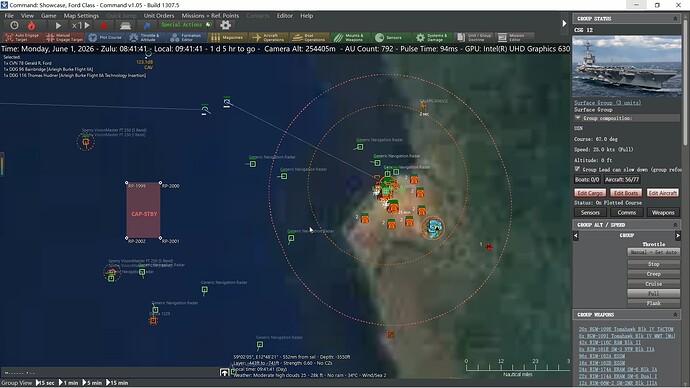Open the Aircraft Operations toolbar icon

(269, 37)
